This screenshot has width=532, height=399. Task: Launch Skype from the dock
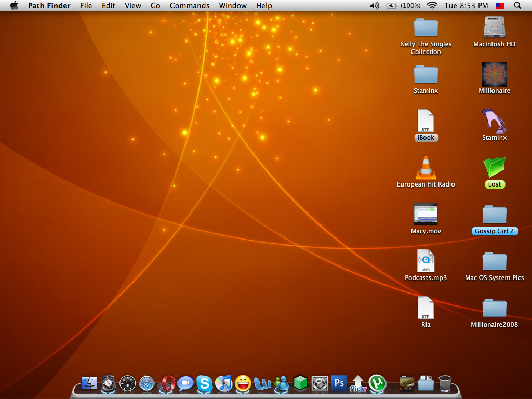(205, 384)
